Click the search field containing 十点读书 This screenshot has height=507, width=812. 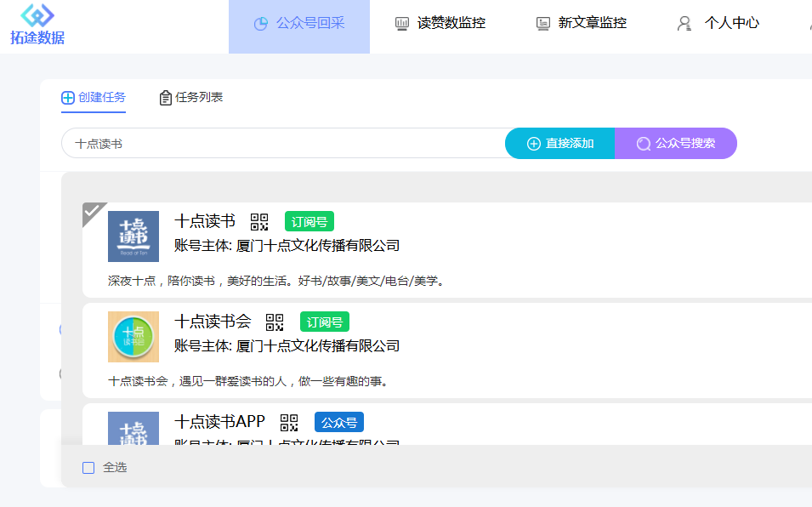pyautogui.click(x=283, y=144)
